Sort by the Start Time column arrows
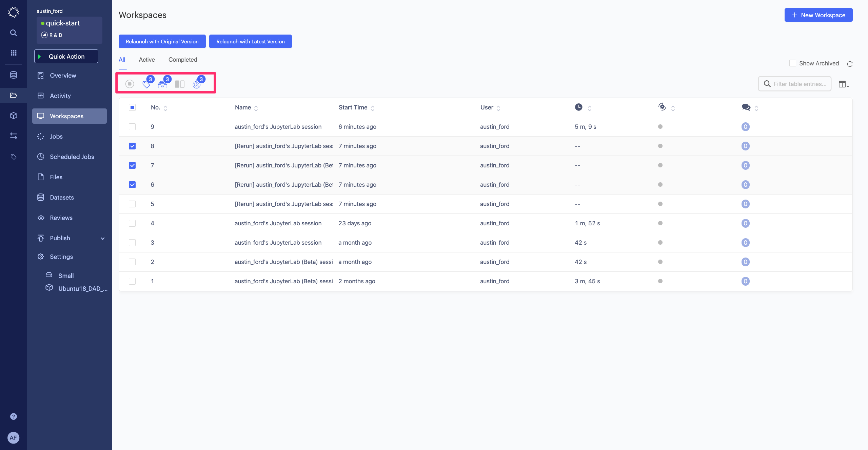 tap(373, 108)
